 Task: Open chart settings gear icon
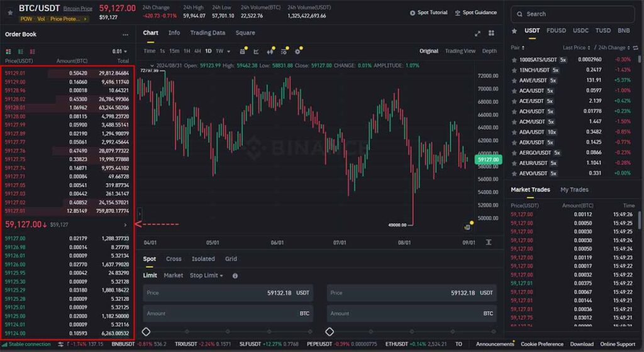click(x=297, y=52)
